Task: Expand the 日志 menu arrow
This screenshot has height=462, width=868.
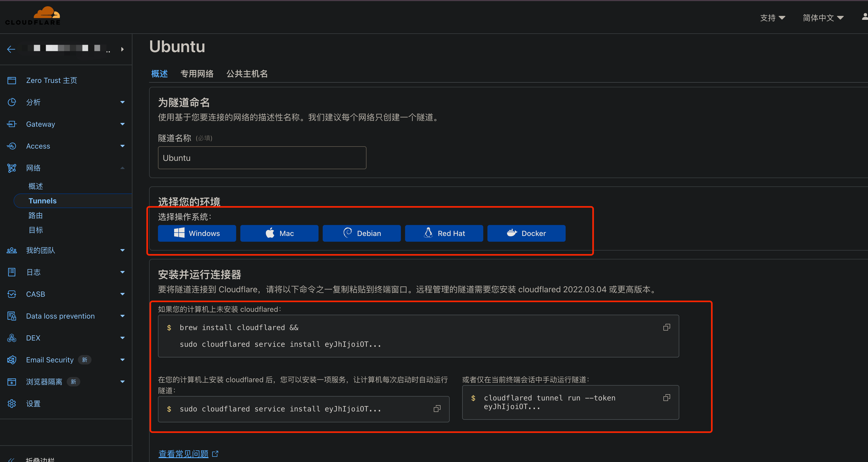Action: [x=123, y=272]
